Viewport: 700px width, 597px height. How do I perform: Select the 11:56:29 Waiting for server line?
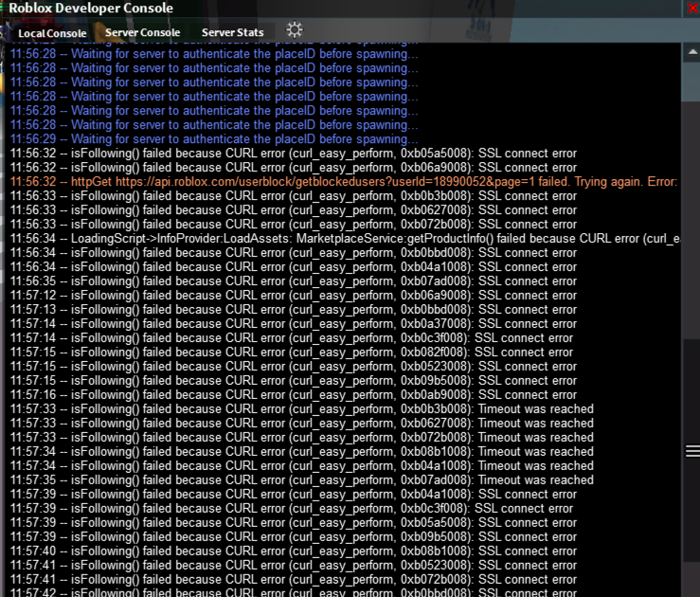coord(214,139)
